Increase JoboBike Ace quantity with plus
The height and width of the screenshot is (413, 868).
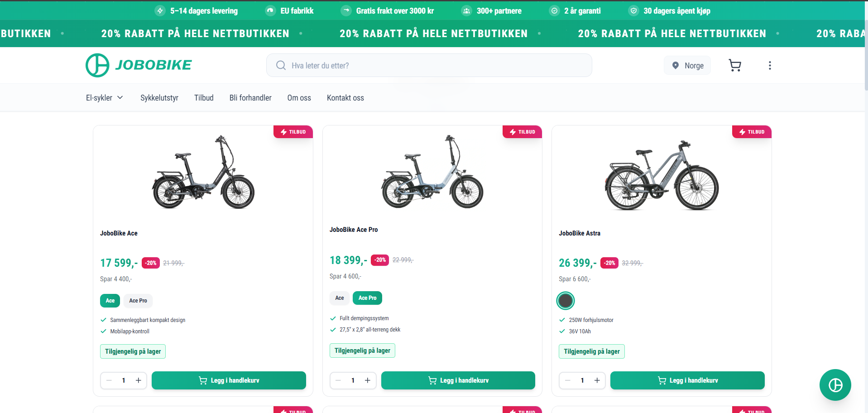pos(139,380)
